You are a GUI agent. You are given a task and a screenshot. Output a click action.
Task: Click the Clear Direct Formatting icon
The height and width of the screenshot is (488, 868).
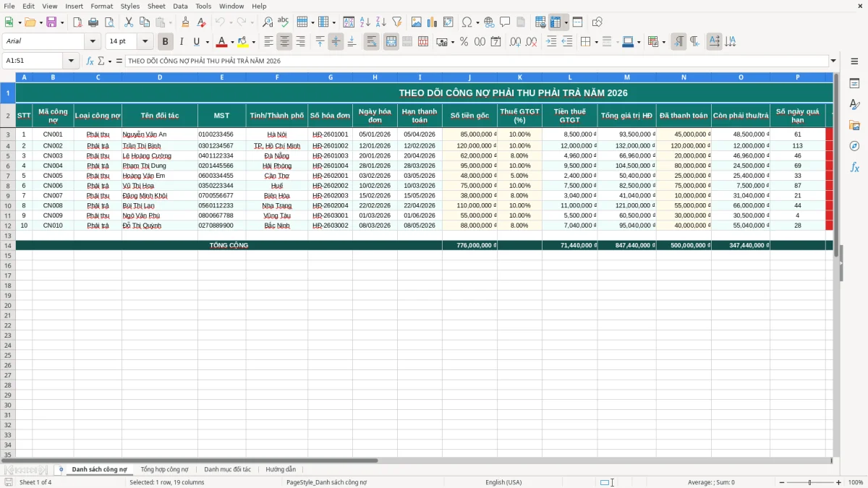202,22
